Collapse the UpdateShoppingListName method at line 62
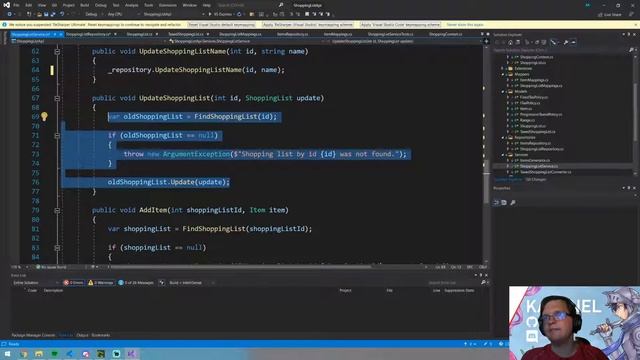The image size is (640, 360). (57, 51)
